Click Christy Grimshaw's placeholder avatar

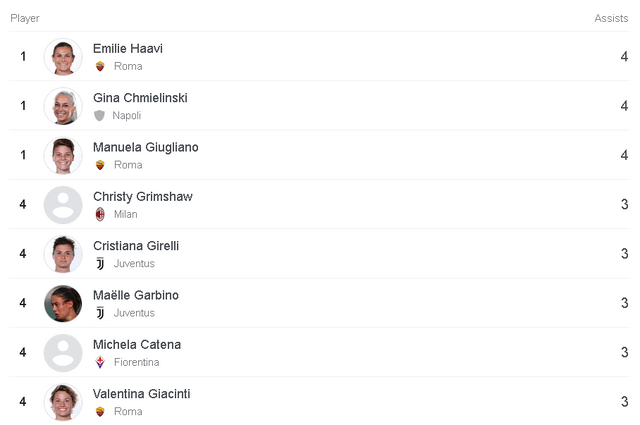point(63,205)
